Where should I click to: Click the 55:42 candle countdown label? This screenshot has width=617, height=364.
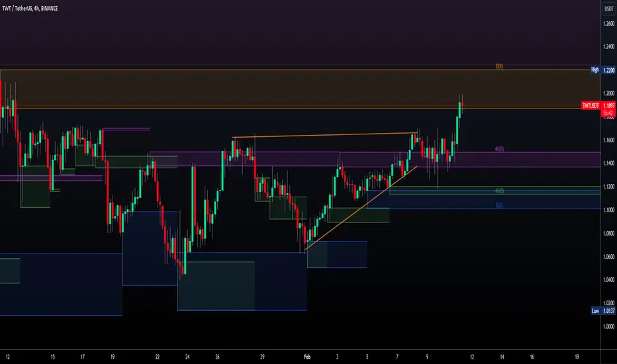coord(608,113)
